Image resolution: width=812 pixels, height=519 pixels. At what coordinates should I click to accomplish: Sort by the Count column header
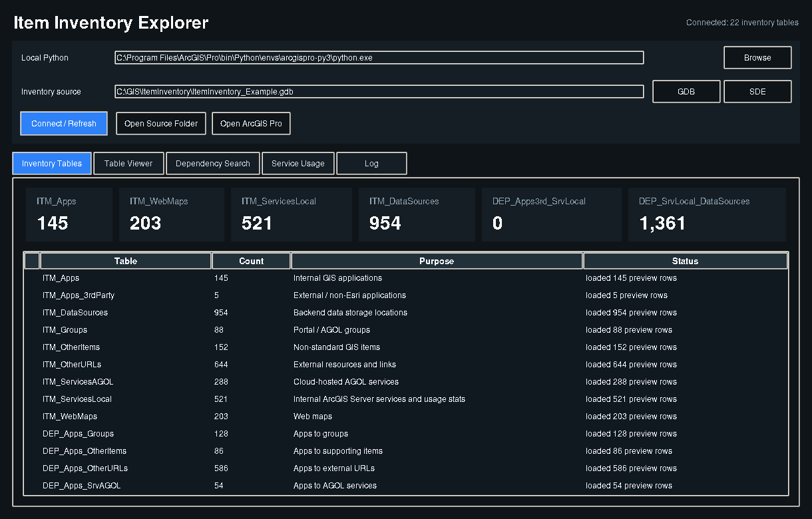[251, 261]
